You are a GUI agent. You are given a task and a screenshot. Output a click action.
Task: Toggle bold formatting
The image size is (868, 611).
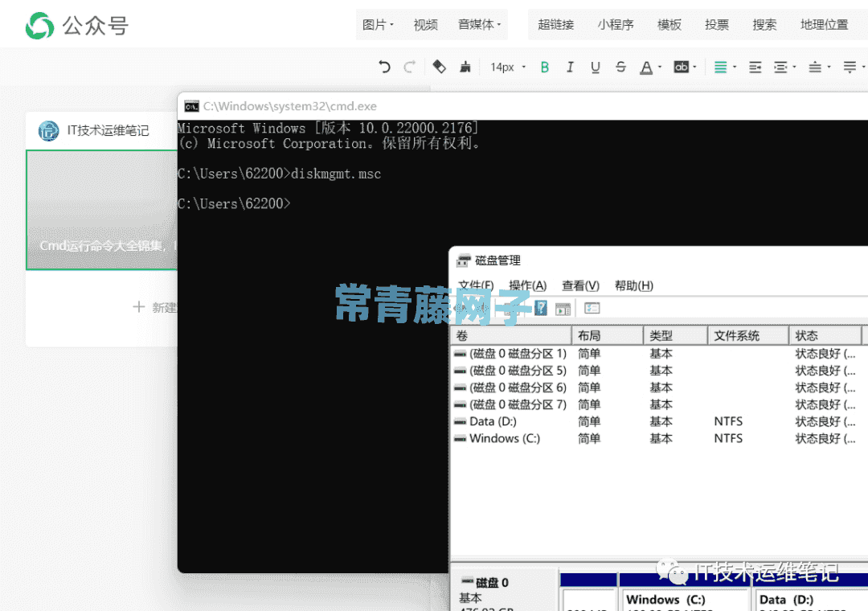545,67
